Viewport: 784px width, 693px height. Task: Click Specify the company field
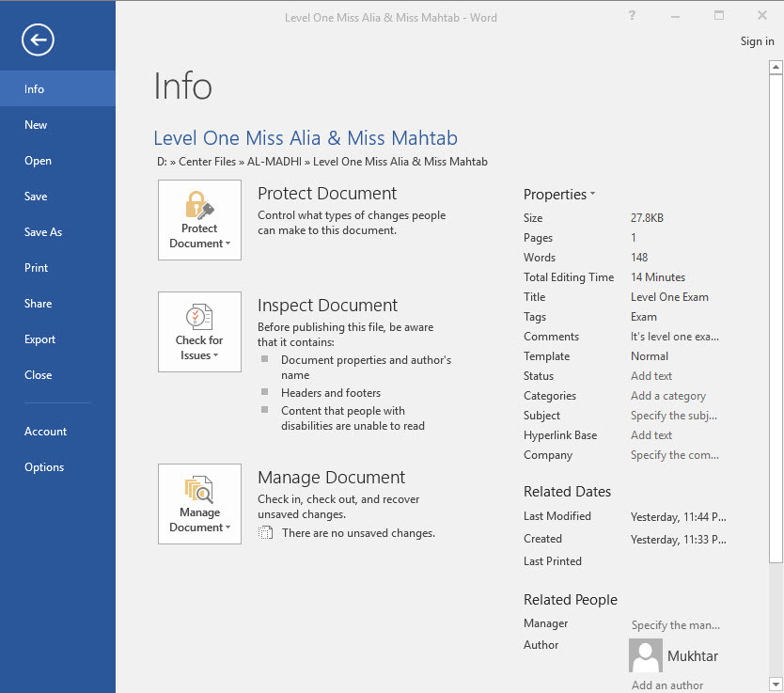tap(675, 455)
